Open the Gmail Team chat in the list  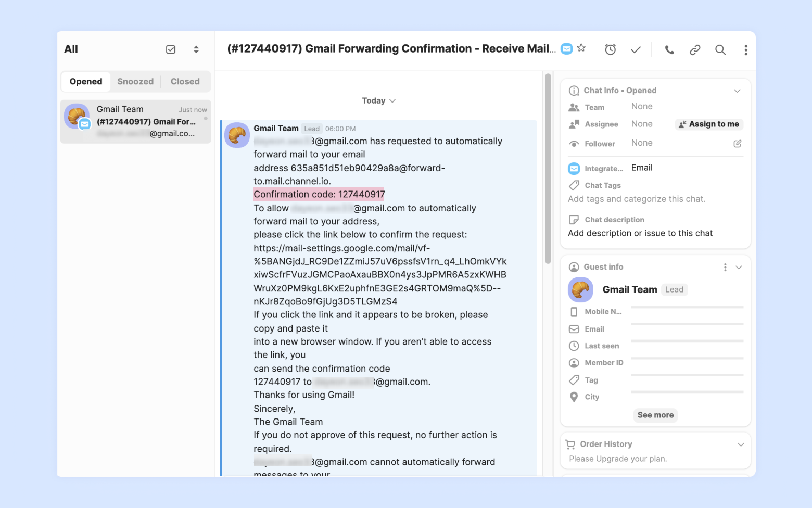(136, 121)
